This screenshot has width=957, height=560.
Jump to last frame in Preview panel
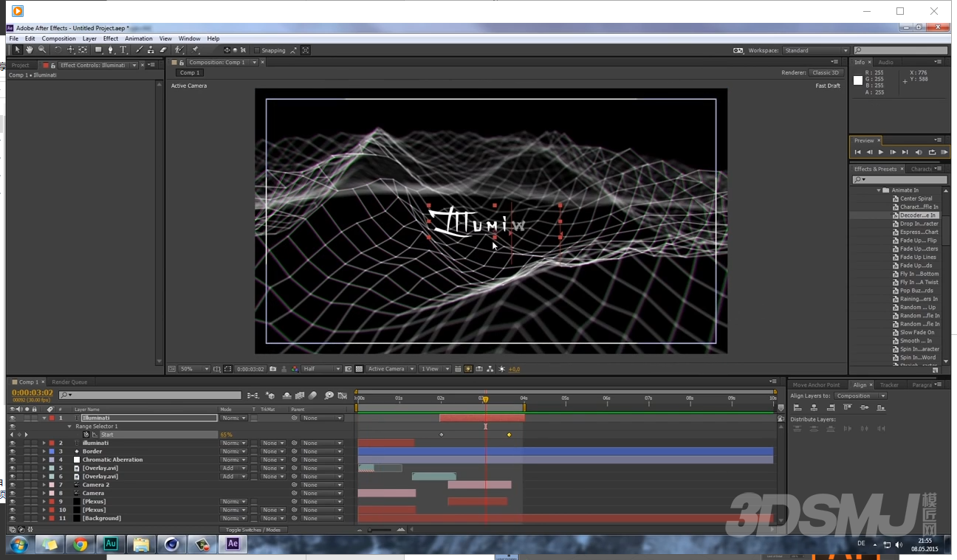click(x=905, y=152)
